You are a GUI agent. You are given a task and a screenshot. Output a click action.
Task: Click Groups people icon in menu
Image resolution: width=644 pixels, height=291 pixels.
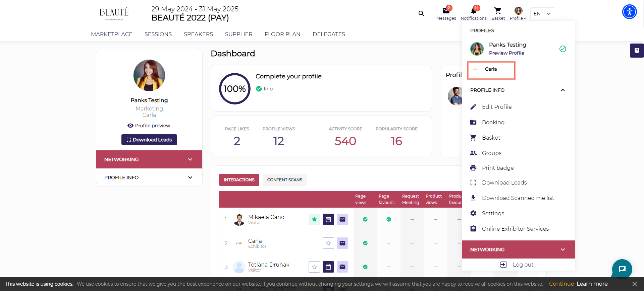coord(473,153)
